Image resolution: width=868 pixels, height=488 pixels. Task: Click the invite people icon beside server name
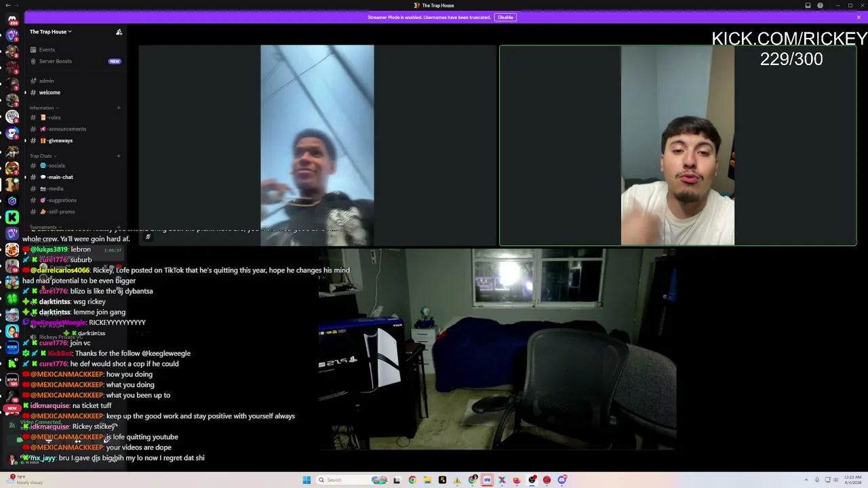(x=119, y=32)
